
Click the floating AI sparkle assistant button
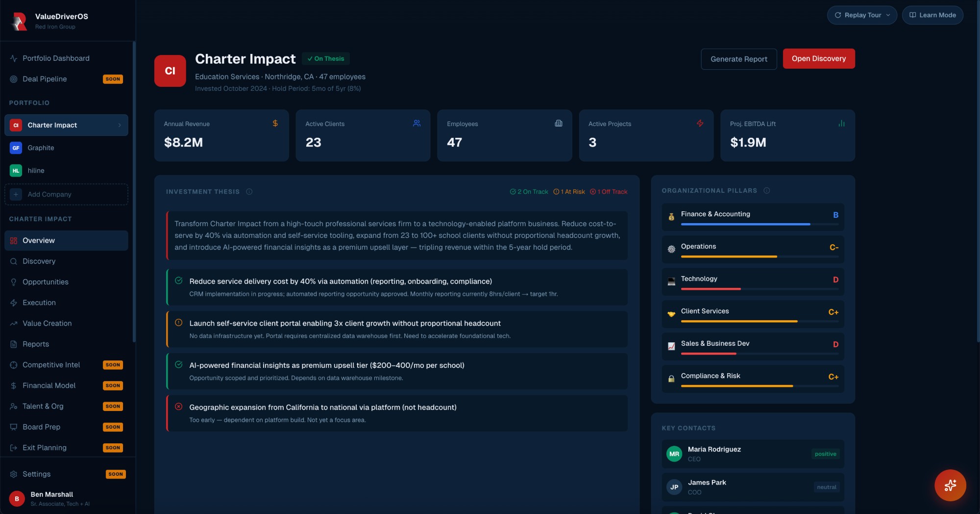[950, 485]
